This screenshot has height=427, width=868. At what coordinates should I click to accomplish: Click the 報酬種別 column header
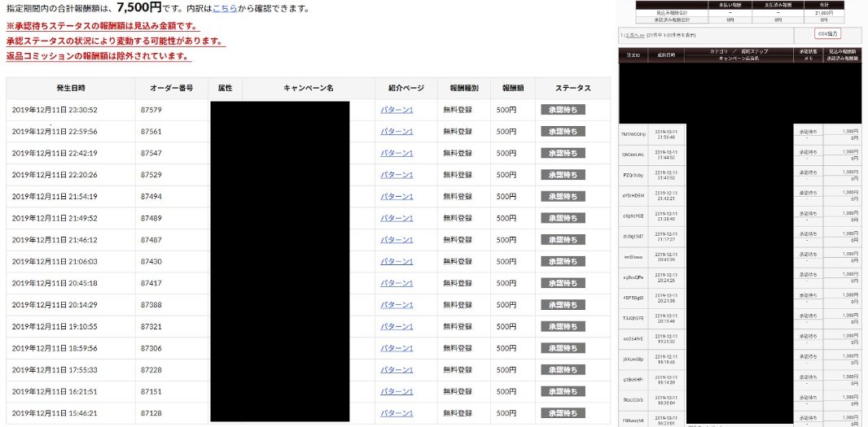464,88
